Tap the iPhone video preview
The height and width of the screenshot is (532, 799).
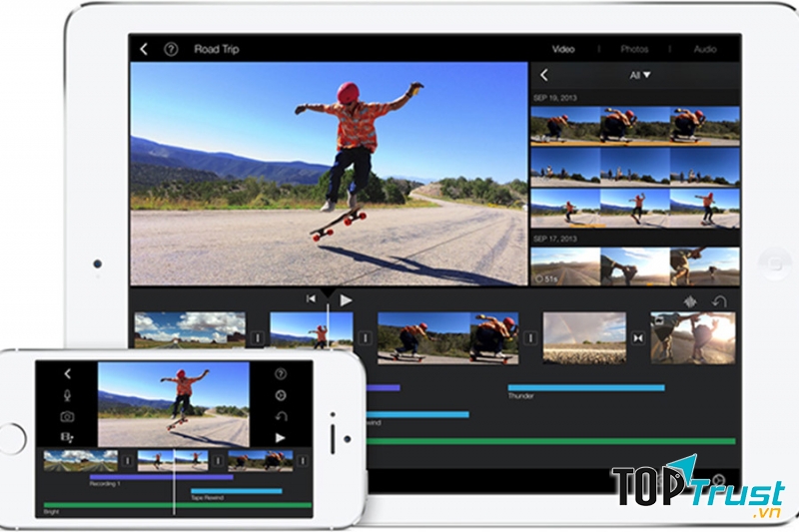click(173, 404)
